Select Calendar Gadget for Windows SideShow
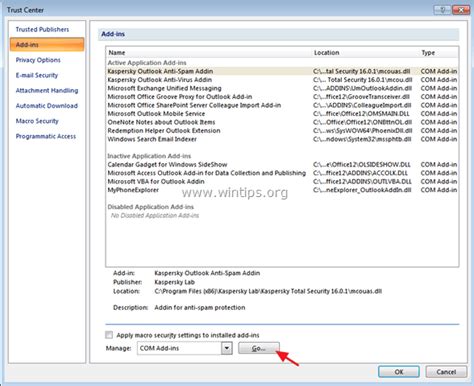474x386 pixels. (x=282, y=165)
